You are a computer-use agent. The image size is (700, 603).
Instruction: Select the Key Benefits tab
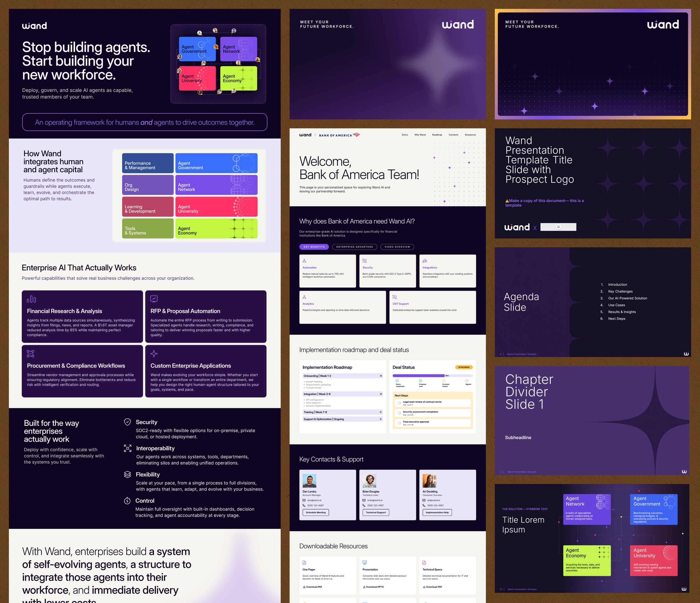314,247
